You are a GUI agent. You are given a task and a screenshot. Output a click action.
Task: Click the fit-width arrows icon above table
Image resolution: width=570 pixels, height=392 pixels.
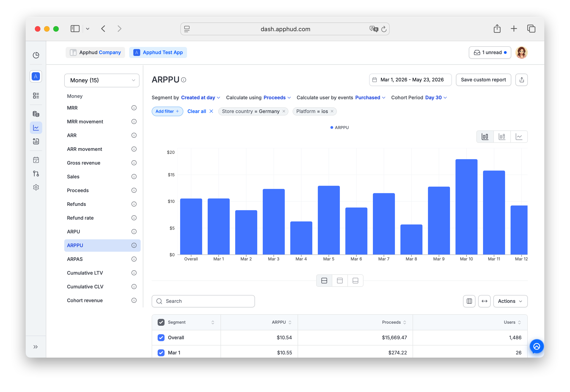484,301
